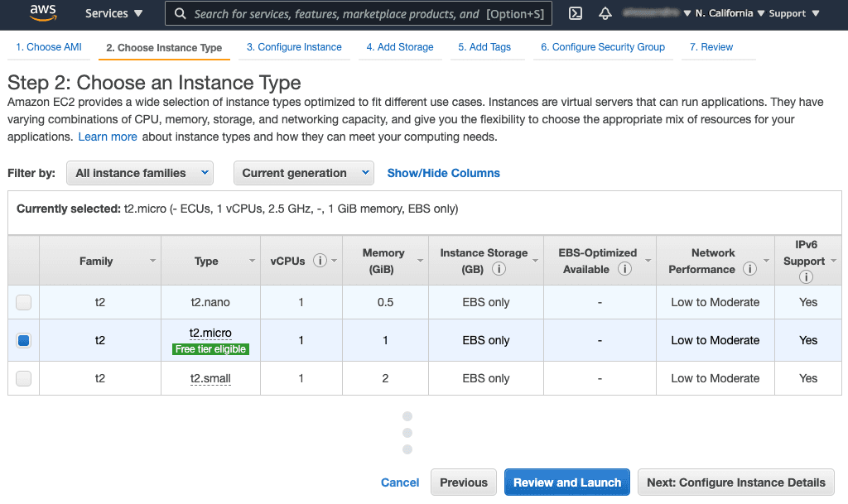
Task: Click the Instance Storage info icon
Action: pos(499,268)
